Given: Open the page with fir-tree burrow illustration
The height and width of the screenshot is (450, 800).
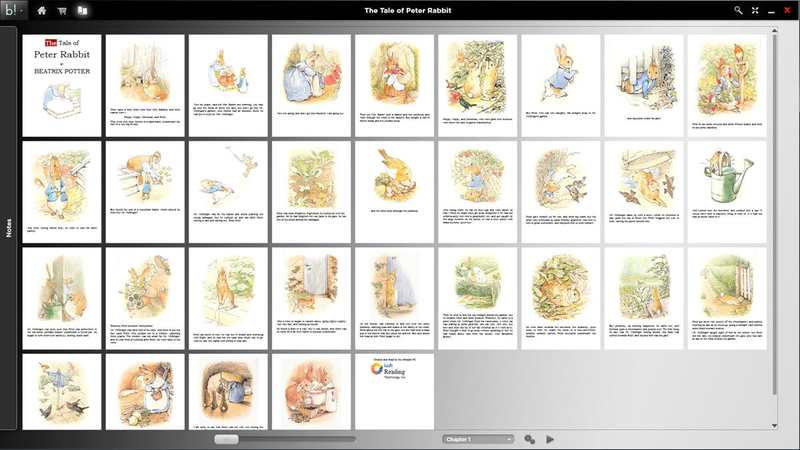Looking at the screenshot, I should [145, 86].
